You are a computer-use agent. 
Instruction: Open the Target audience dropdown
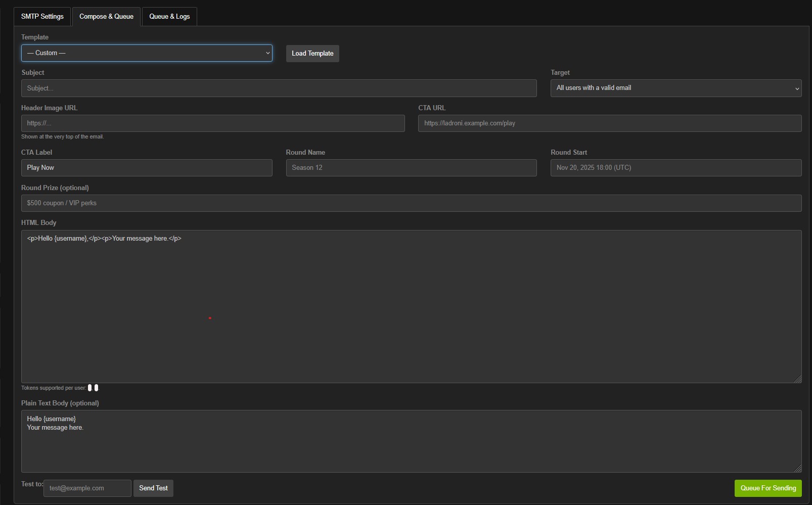tap(675, 88)
